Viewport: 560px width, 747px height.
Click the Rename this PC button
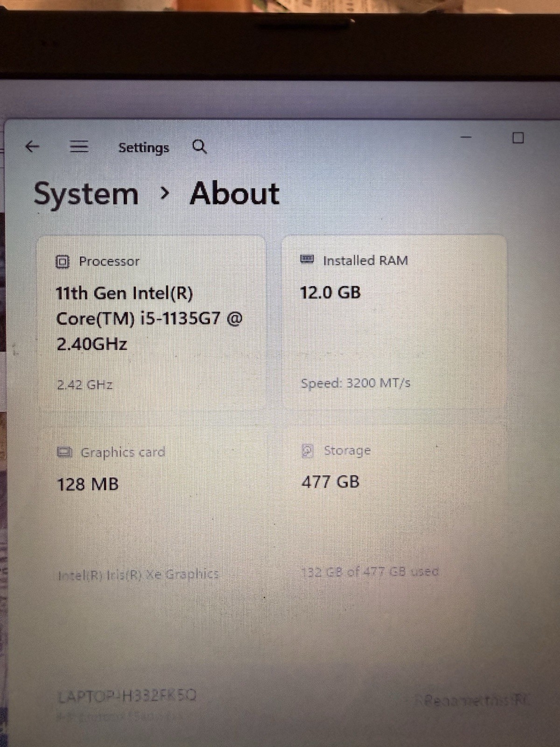click(472, 700)
